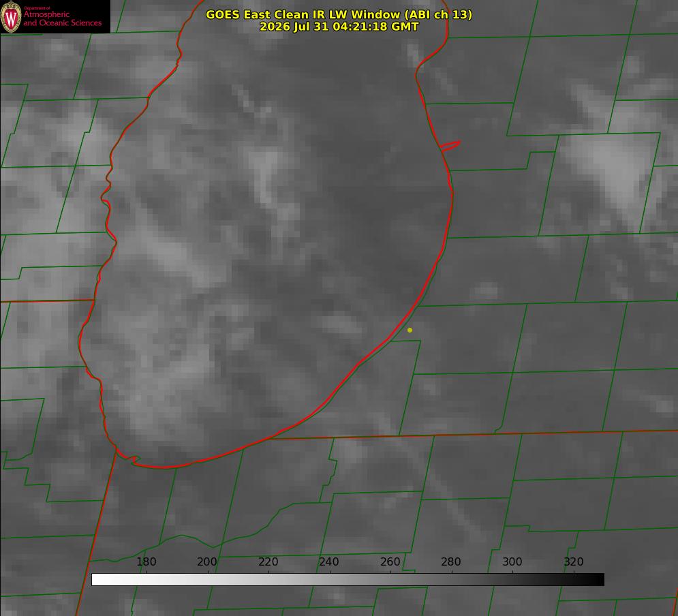Click the 220 tick label on colorbar
The height and width of the screenshot is (616, 678).
(268, 561)
